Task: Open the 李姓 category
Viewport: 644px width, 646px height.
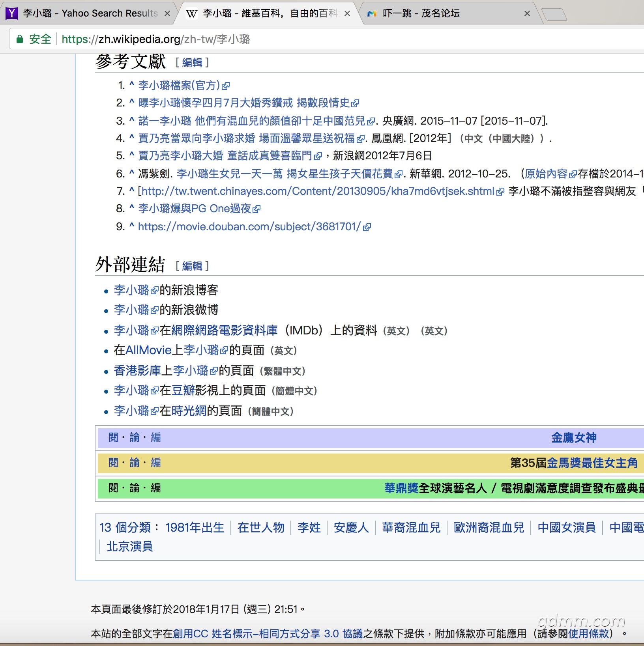Action: (309, 528)
